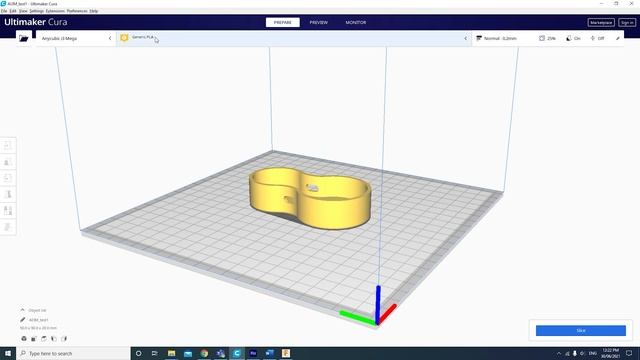Screen dimensions: 640x360
Task: Open File Explorer from the taskbar
Action: (171, 353)
